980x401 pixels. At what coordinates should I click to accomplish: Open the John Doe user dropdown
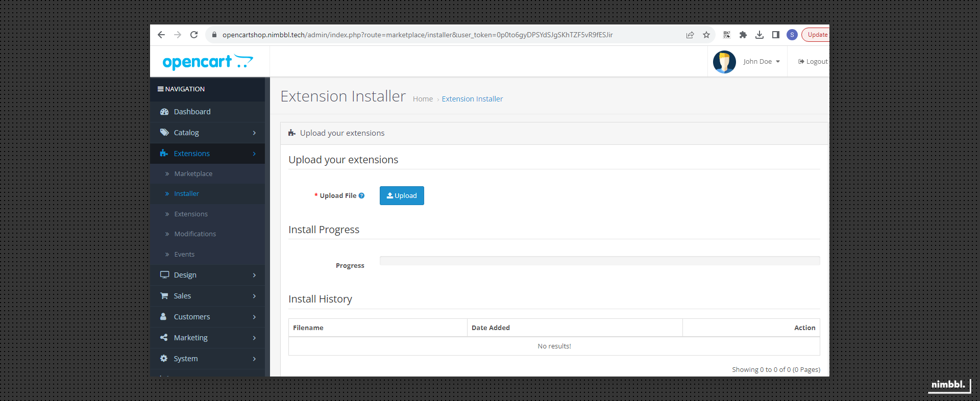pos(762,62)
